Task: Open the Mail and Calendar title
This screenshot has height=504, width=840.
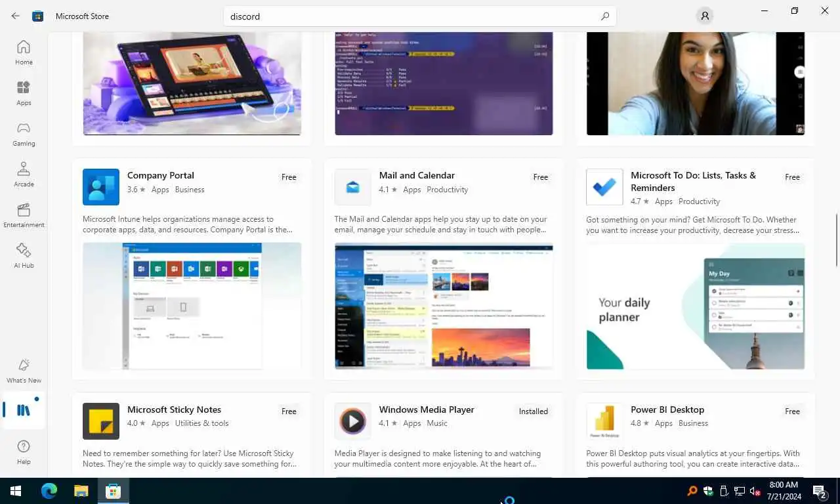Action: [x=417, y=175]
